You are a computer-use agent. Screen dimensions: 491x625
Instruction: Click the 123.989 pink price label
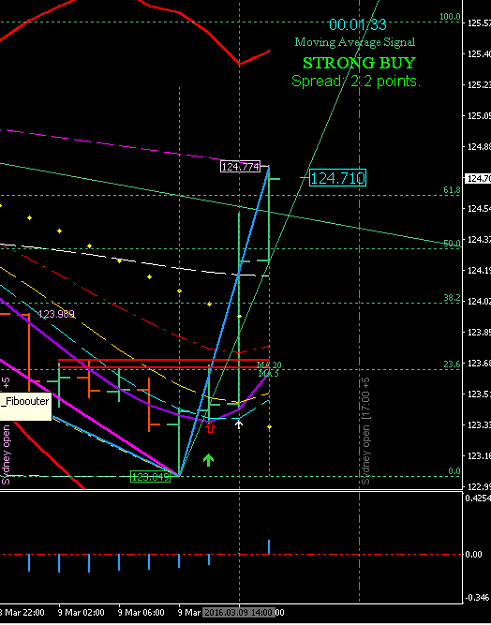click(x=56, y=314)
